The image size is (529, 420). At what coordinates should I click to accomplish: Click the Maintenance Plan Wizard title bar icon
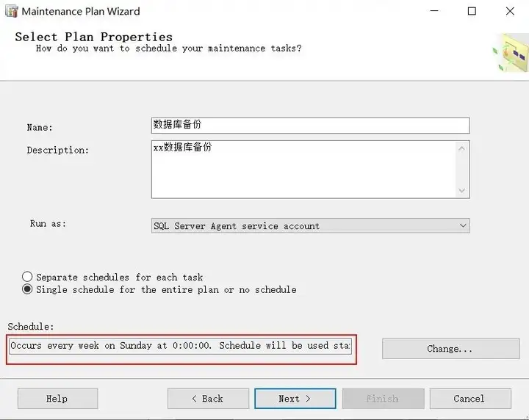click(12, 11)
